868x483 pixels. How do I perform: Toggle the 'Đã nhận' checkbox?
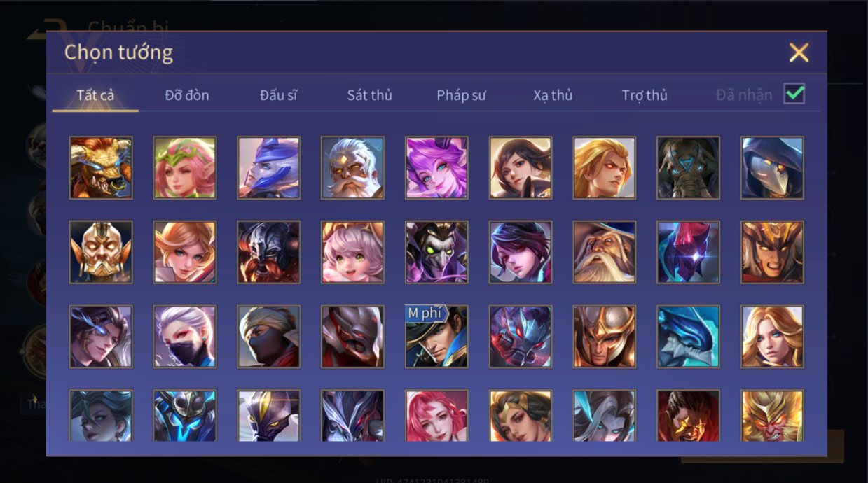794,94
